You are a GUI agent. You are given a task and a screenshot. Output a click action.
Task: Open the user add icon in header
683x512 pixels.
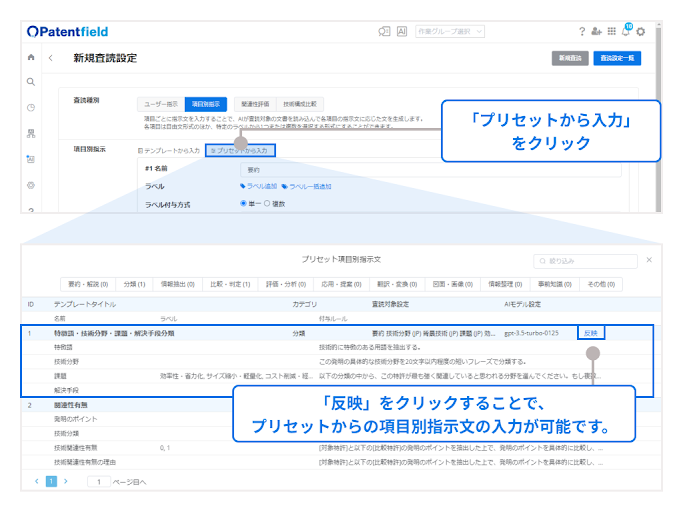pos(597,32)
